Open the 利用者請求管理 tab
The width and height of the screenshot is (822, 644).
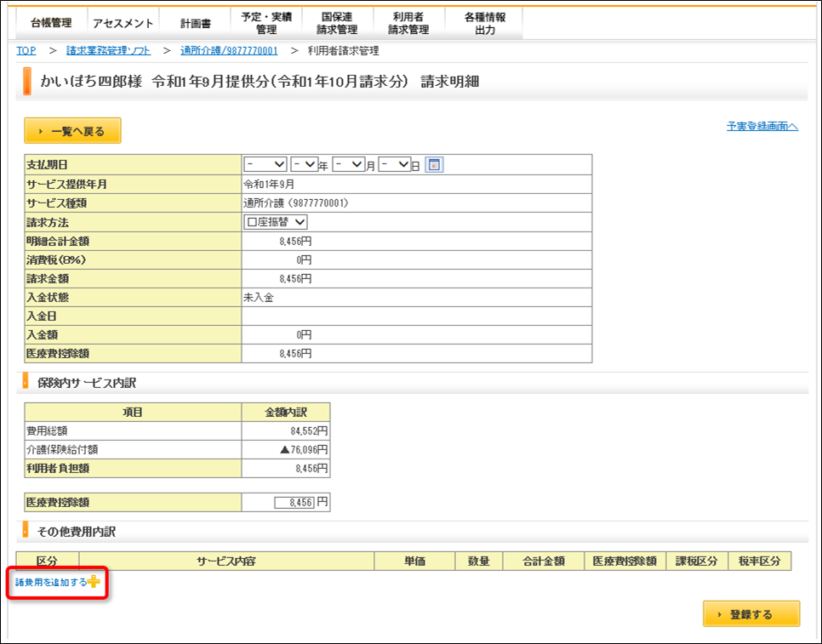(x=409, y=23)
